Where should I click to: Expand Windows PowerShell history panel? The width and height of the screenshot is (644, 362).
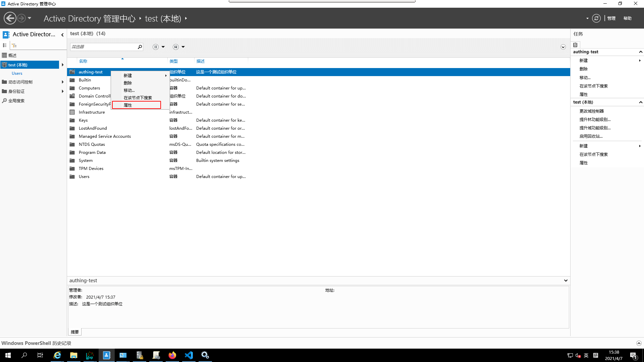point(639,343)
